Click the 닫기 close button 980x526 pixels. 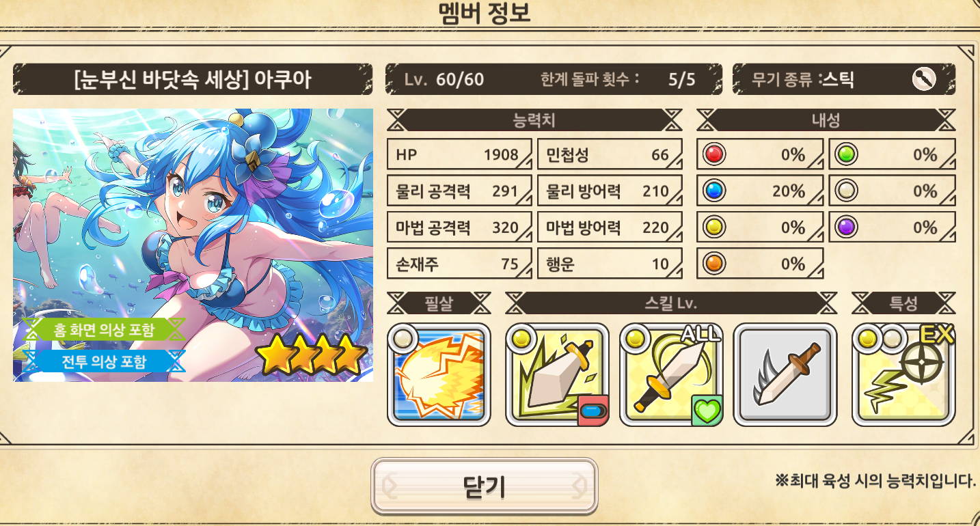485,486
